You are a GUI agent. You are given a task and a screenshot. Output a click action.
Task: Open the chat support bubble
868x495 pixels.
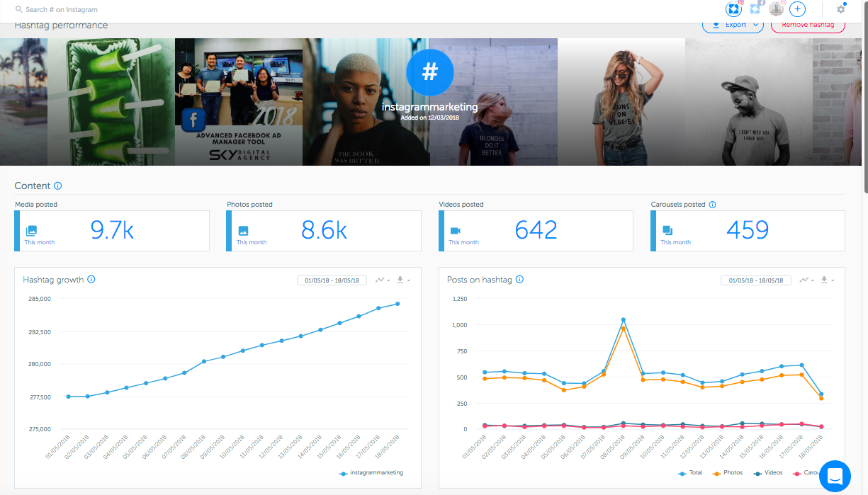click(835, 476)
